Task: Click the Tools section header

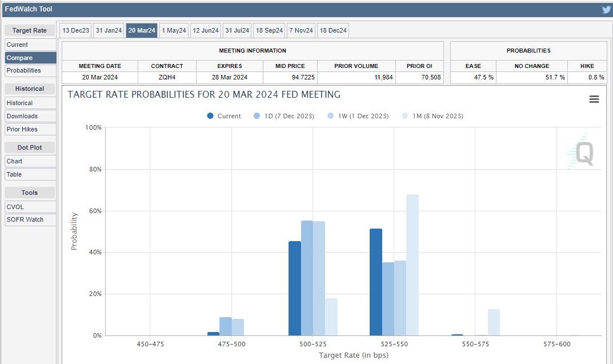Action: tap(30, 193)
